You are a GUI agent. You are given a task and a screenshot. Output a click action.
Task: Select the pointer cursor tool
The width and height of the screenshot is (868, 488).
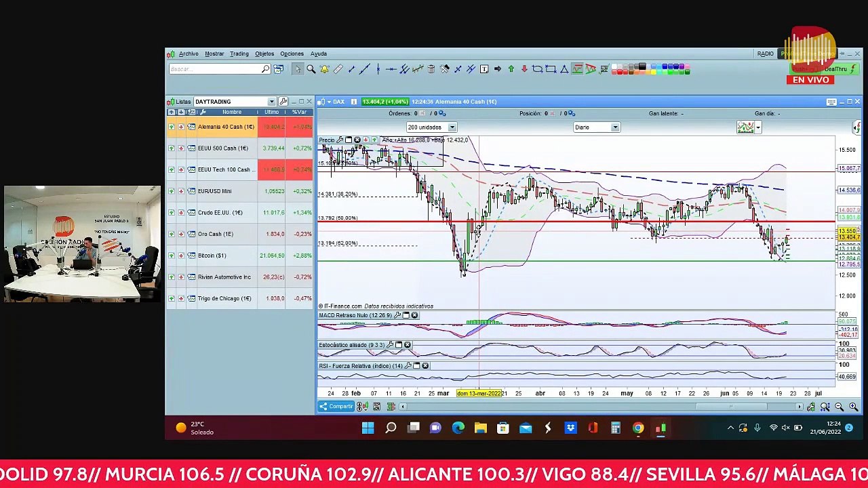297,69
